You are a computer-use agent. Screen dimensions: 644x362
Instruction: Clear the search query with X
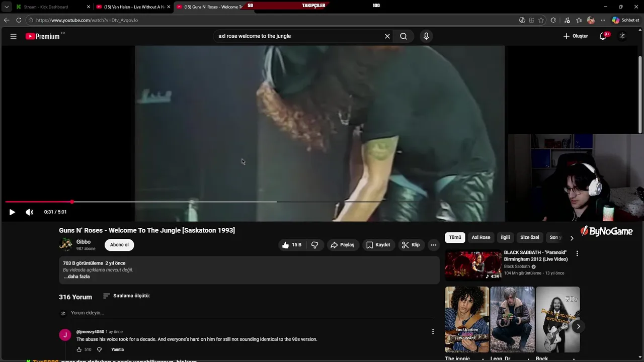[387, 36]
